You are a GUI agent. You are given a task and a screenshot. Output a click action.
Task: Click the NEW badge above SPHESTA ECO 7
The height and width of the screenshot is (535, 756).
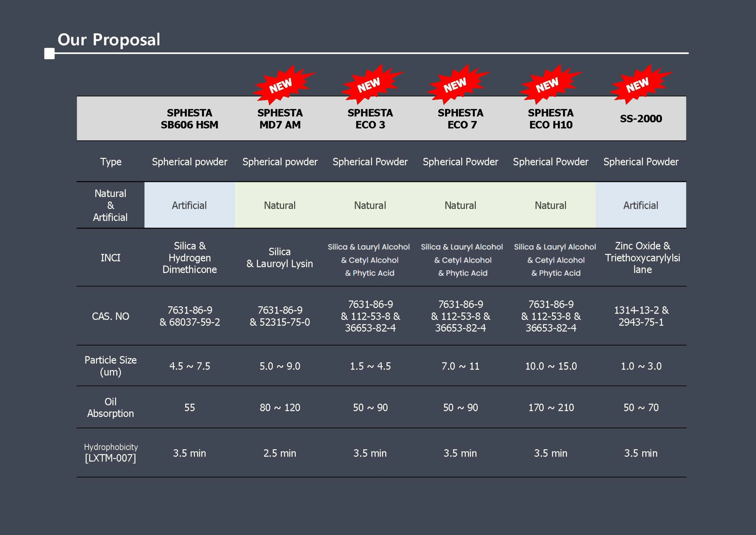click(x=456, y=85)
